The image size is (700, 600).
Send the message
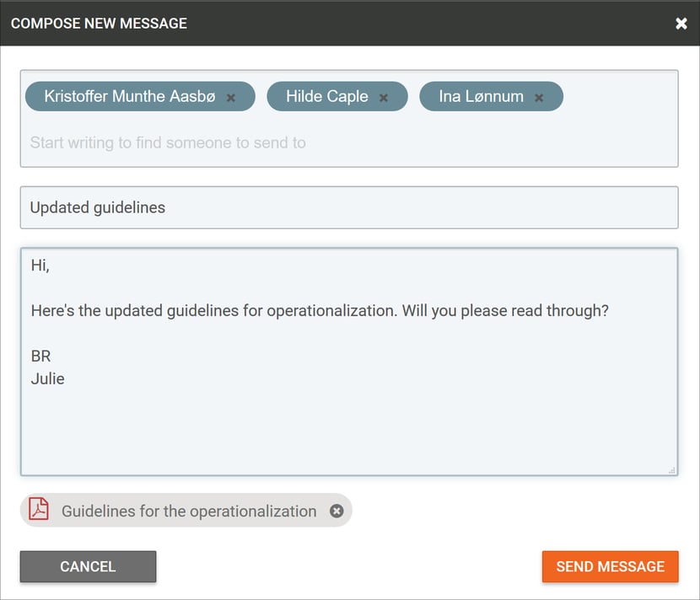(x=611, y=566)
